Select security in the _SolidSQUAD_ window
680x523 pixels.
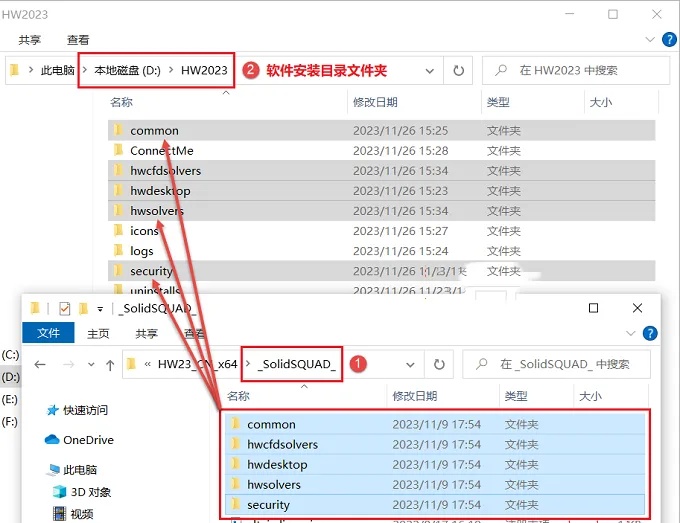click(435, 505)
